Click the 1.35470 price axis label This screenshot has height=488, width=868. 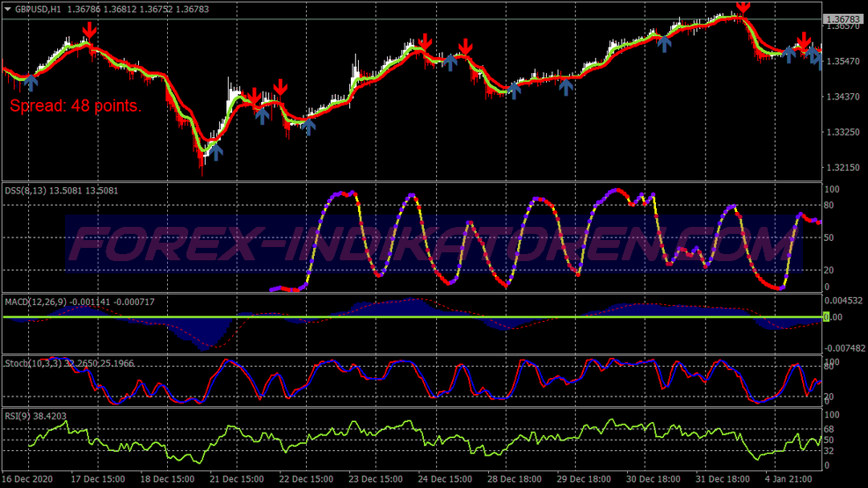click(843, 62)
